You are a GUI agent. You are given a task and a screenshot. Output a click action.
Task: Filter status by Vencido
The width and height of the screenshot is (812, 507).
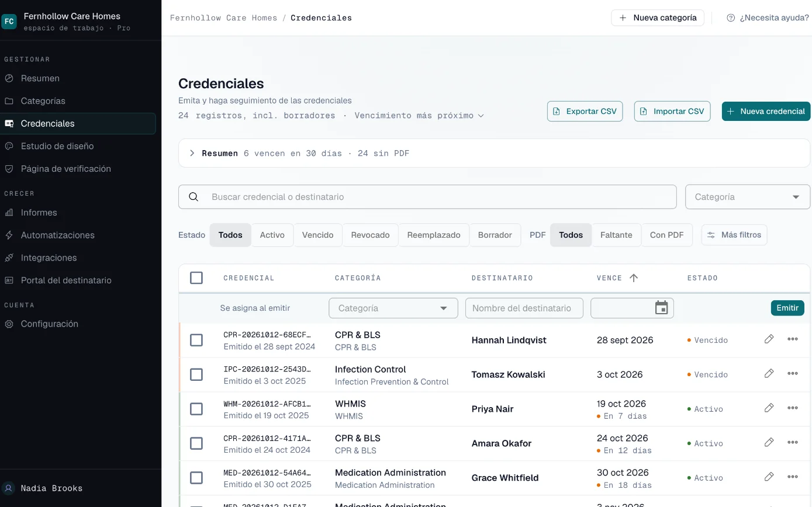(x=318, y=235)
